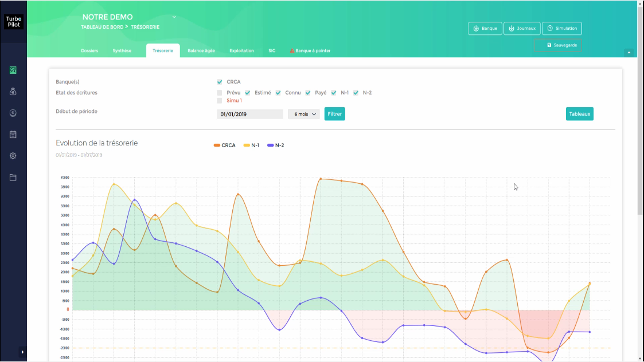Click the money bag sidebar icon
The height and width of the screenshot is (362, 644).
[x=13, y=92]
